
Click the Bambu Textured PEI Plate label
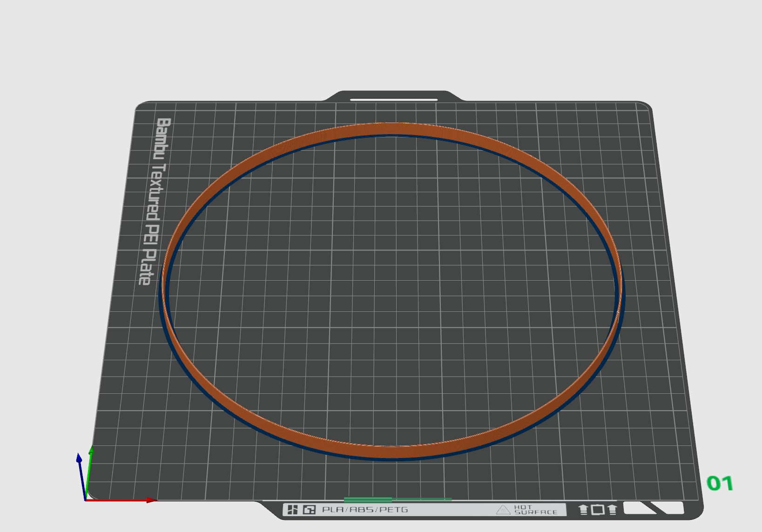[155, 201]
